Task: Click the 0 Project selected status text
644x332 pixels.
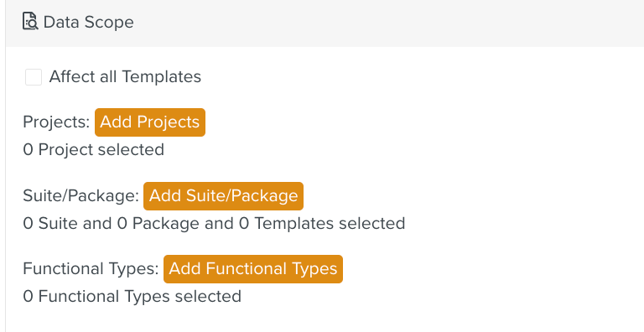Action: 94,149
